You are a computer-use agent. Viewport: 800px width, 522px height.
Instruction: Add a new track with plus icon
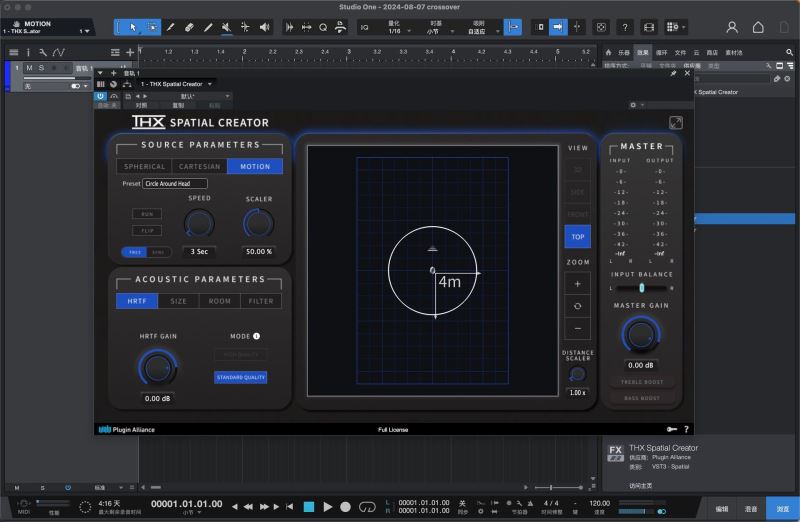[130, 52]
